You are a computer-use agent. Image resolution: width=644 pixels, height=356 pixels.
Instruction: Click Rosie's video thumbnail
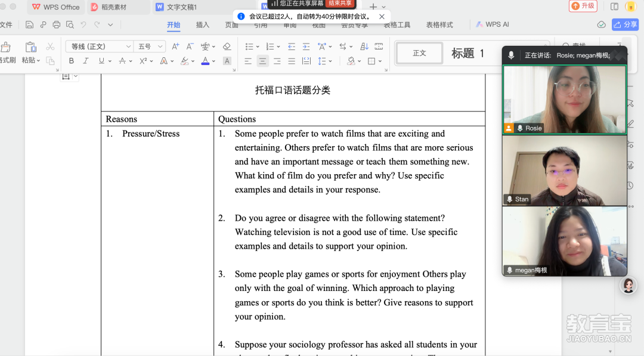pos(565,100)
